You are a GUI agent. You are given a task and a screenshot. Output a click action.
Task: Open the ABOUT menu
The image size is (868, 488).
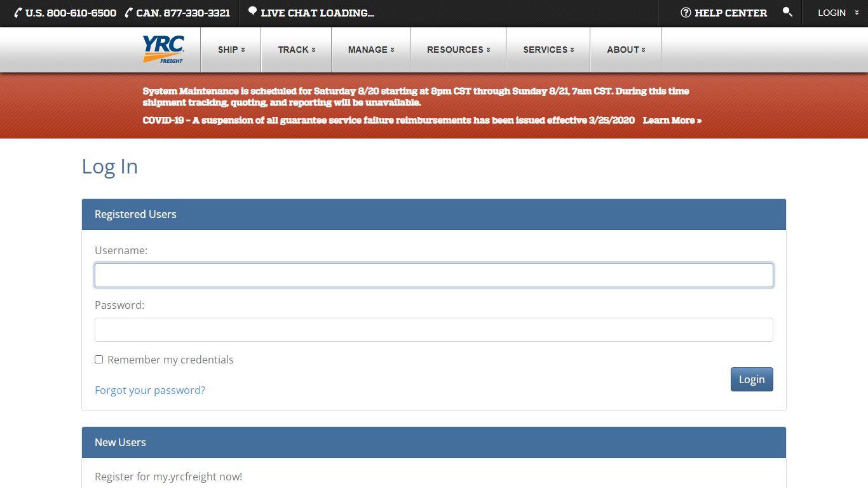(x=626, y=50)
